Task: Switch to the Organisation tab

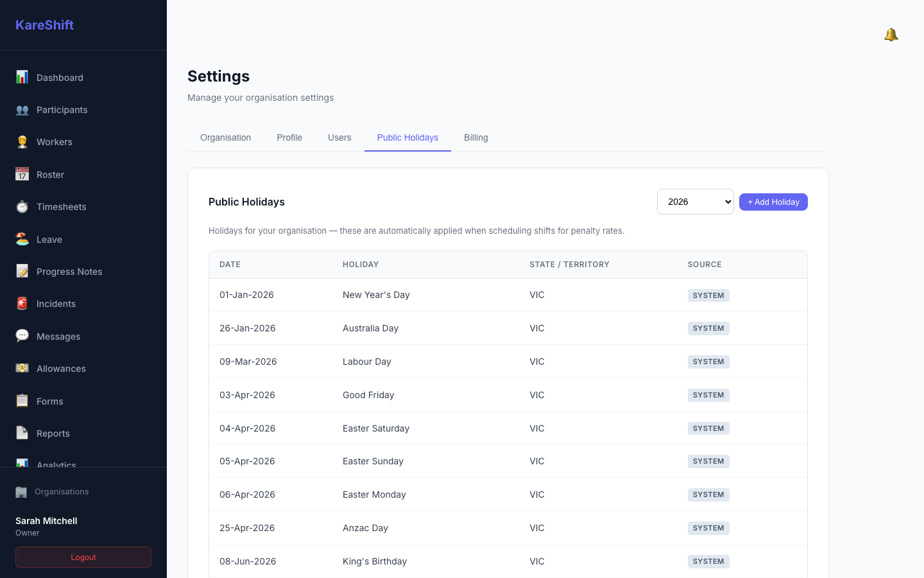Action: [225, 137]
